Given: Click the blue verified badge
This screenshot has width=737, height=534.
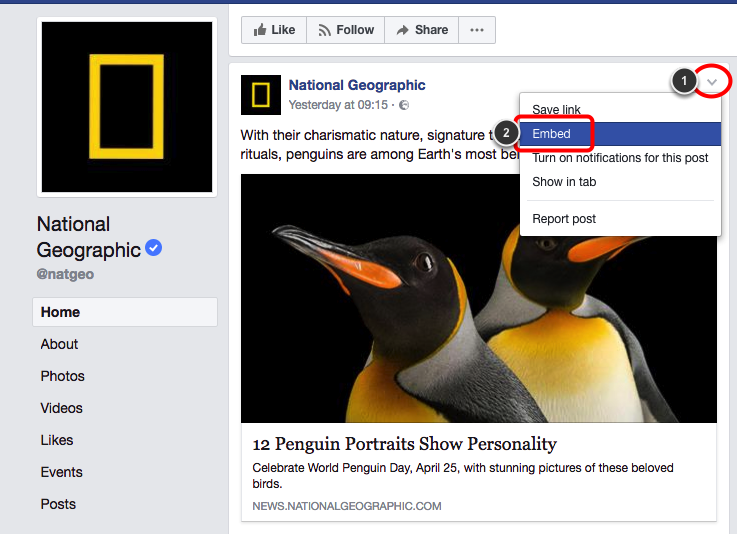Looking at the screenshot, I should (x=153, y=248).
